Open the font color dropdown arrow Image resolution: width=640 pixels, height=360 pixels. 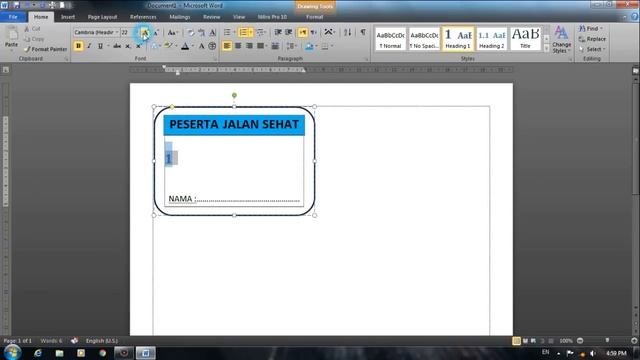point(192,46)
